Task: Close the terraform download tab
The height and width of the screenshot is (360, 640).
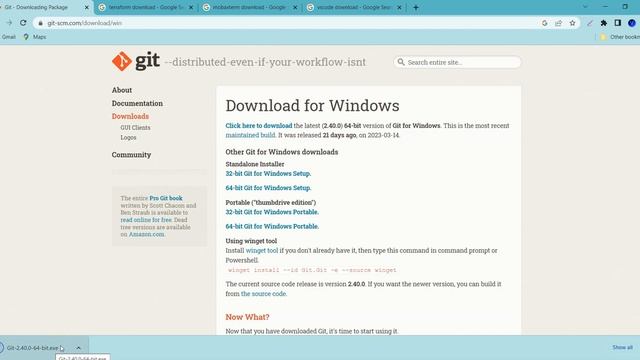Action: coord(191,7)
